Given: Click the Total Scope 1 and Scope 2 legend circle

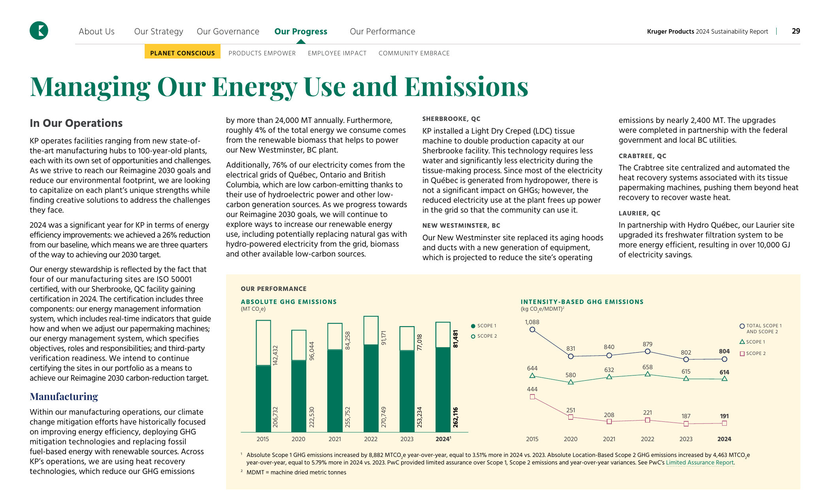Looking at the screenshot, I should 742,326.
